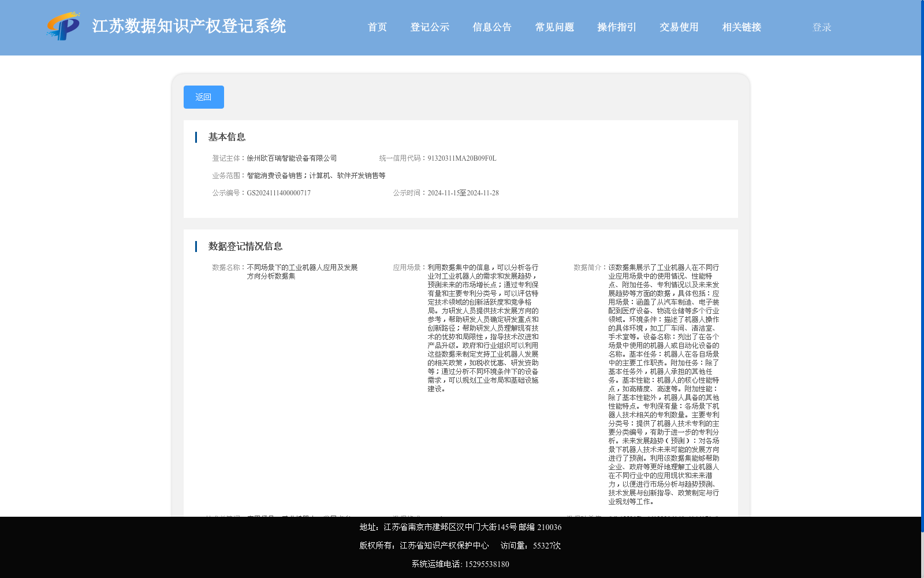This screenshot has width=924, height=578.
Task: Click the 数据名称 label
Action: 228,268
